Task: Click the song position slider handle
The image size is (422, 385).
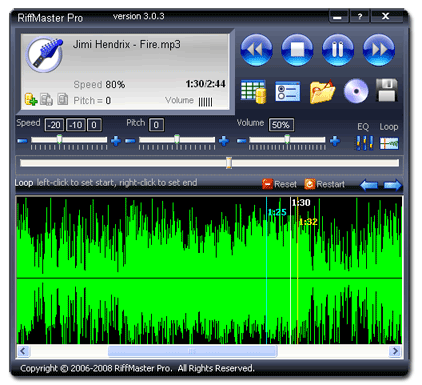Action: click(229, 163)
